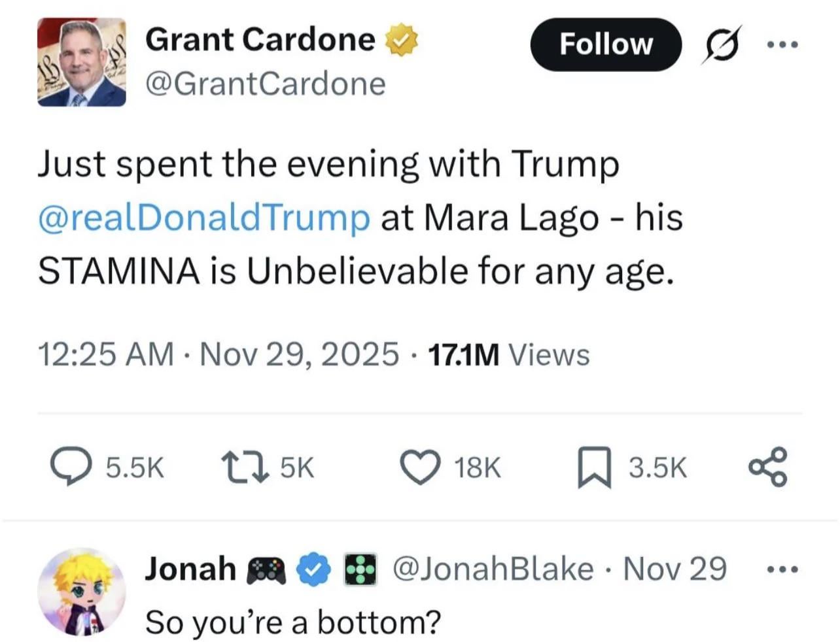Click Jonah's blue verified checkmark badge

313,569
